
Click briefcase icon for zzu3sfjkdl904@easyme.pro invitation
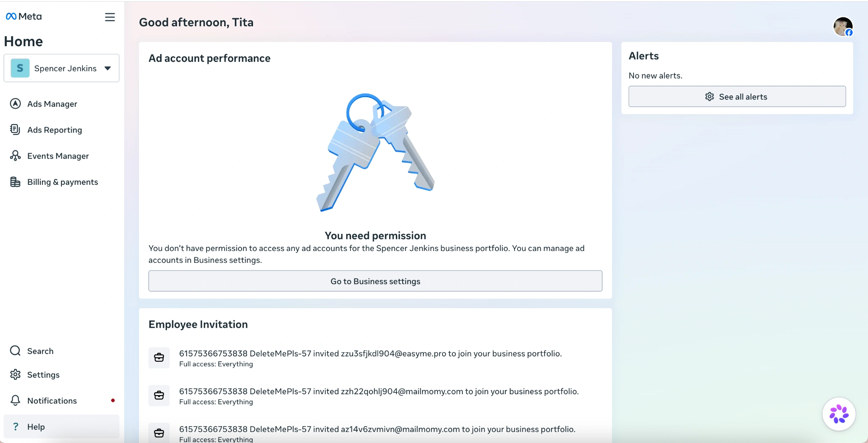click(x=159, y=358)
